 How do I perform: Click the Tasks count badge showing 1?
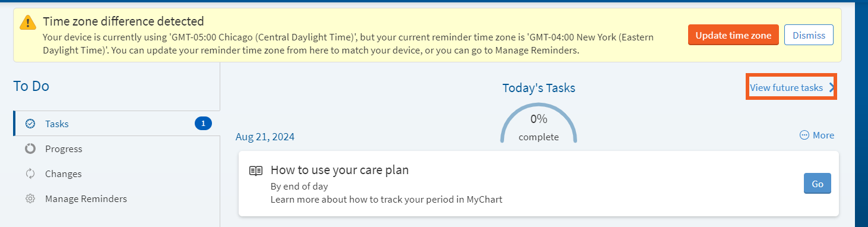point(203,124)
